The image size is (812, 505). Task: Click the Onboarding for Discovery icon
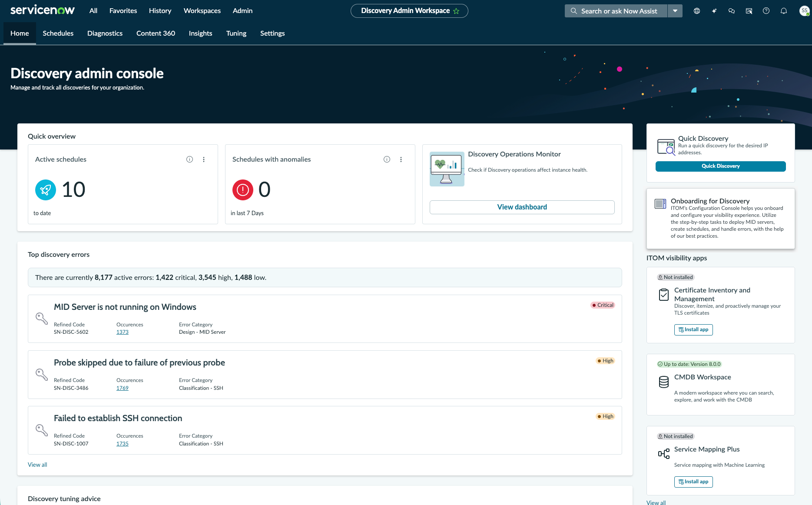[x=660, y=203]
